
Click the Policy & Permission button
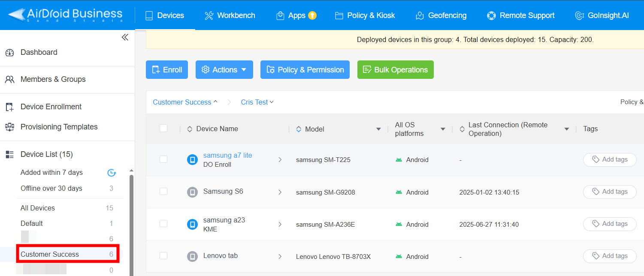(305, 70)
